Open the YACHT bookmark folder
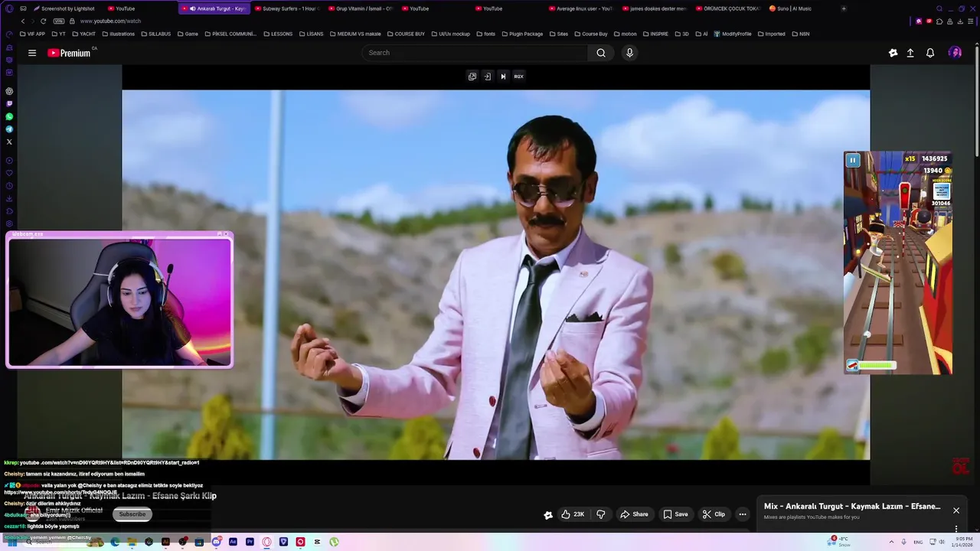 pos(84,34)
